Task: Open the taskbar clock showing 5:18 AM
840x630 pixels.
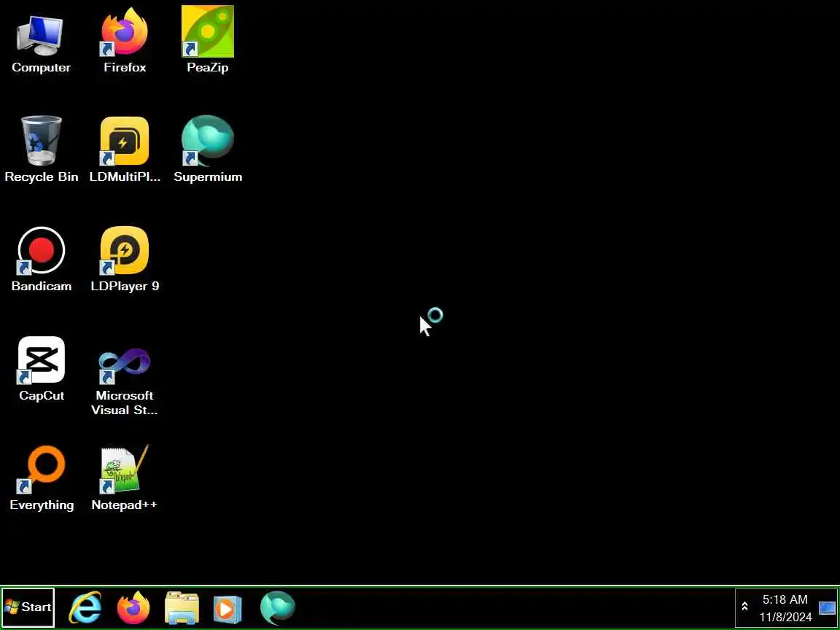Action: [785, 608]
